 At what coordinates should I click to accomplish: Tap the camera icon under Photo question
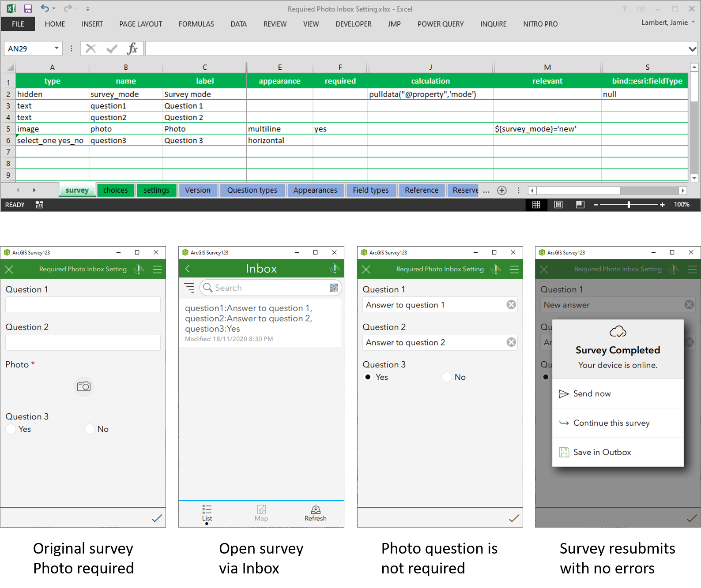point(84,387)
